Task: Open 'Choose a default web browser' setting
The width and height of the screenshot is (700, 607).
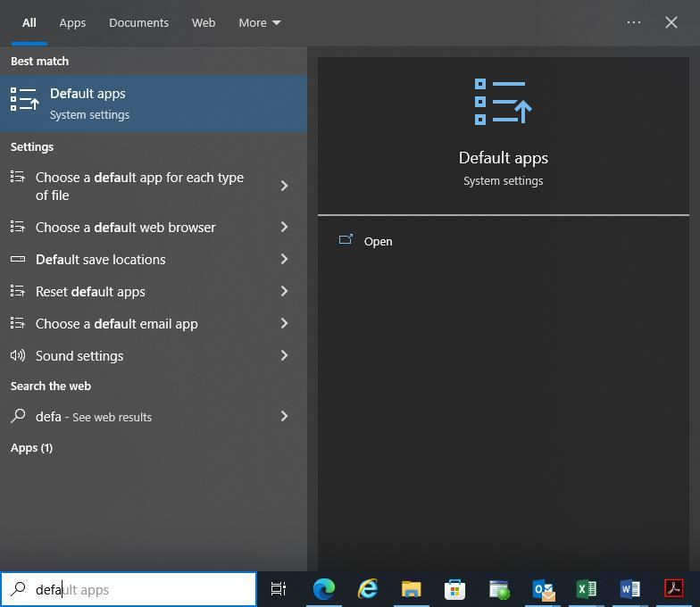Action: 154,227
